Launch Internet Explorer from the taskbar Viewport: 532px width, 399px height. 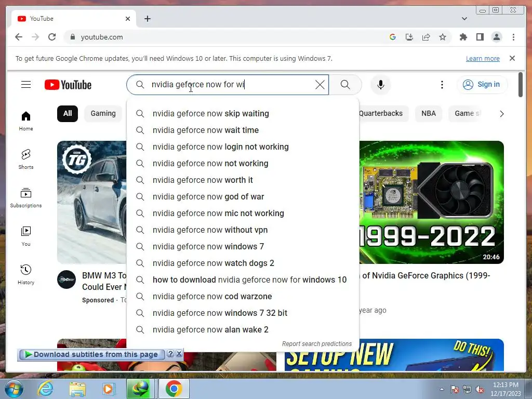pyautogui.click(x=46, y=389)
